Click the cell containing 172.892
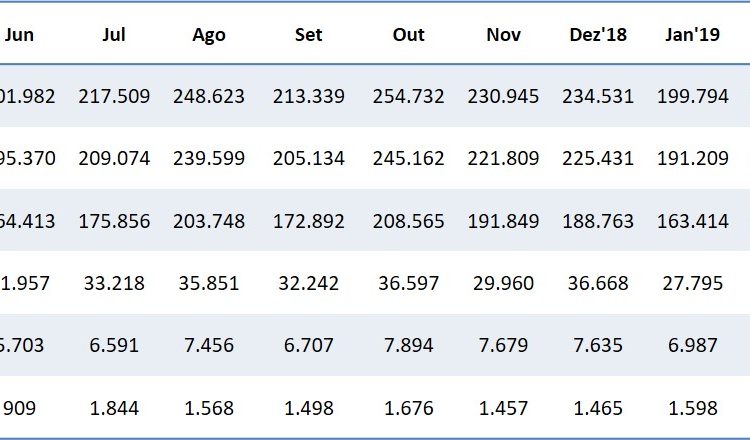This screenshot has height=440, width=750. tap(308, 221)
